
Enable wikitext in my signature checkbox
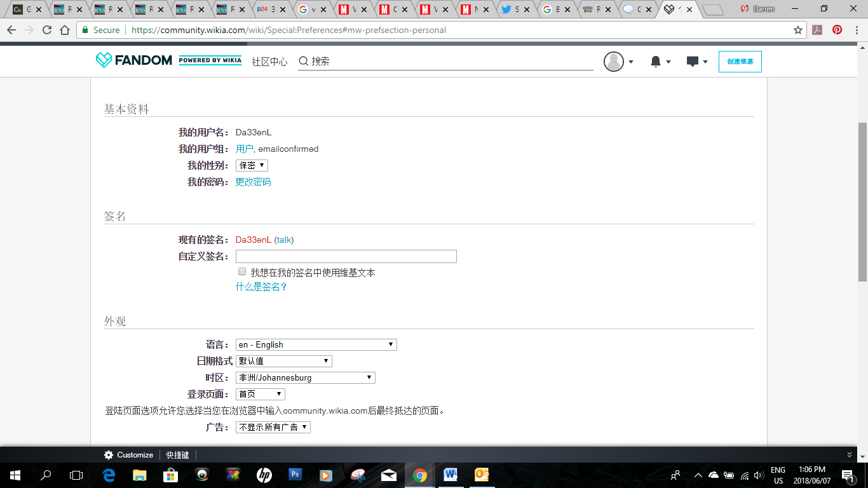pos(242,272)
